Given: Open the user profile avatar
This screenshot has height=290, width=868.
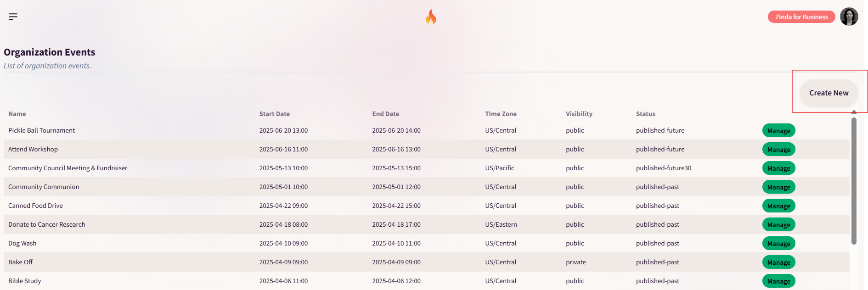Looking at the screenshot, I should pos(849,17).
